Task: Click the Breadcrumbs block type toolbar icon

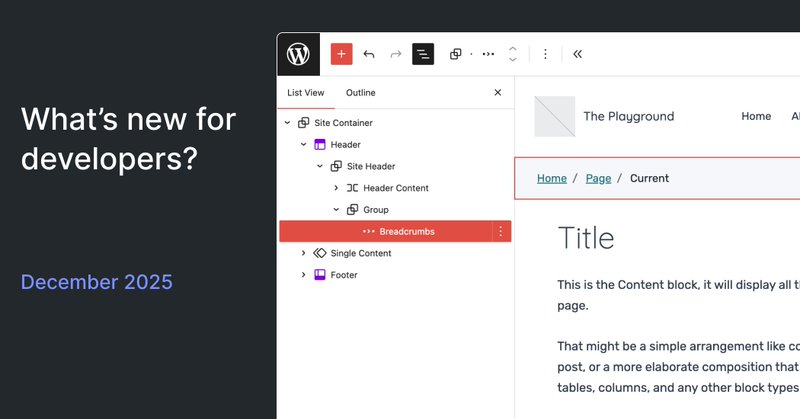Action: click(488, 54)
